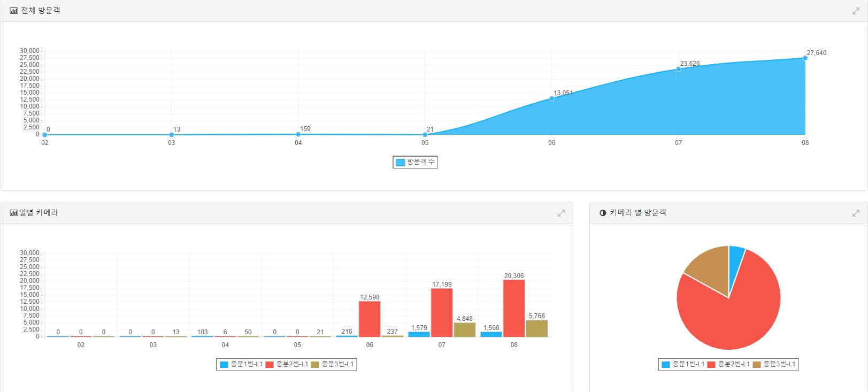Click the 13,051 data point on line chart
The width and height of the screenshot is (868, 392).
click(x=551, y=98)
